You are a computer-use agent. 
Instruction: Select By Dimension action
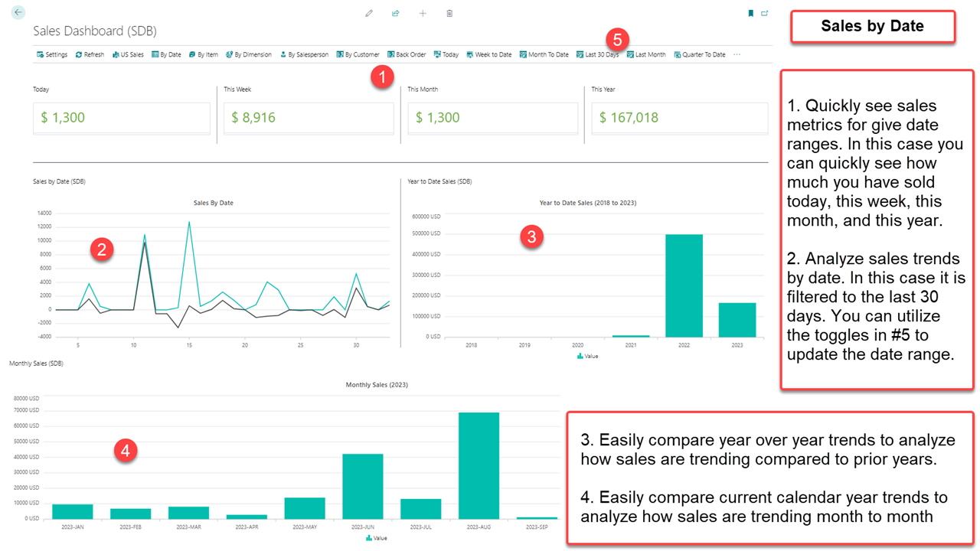[249, 54]
